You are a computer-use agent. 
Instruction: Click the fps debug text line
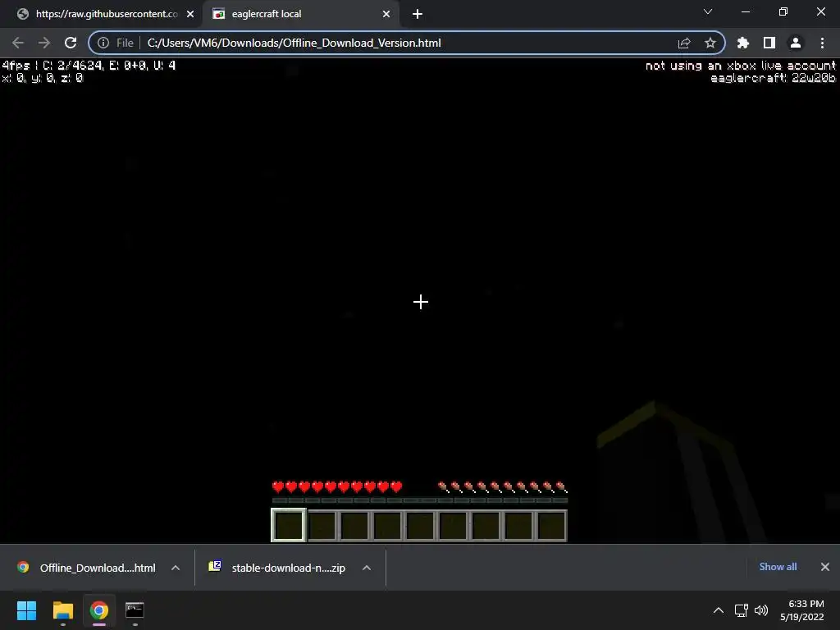[89, 66]
